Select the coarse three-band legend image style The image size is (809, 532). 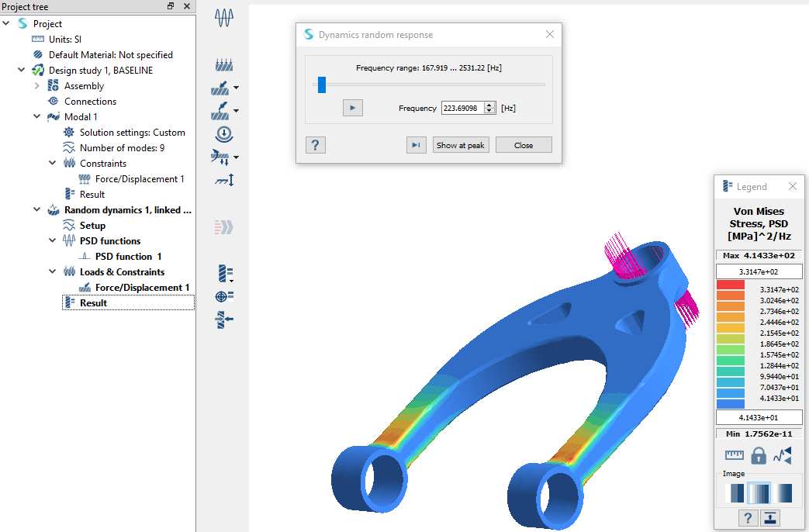(733, 492)
